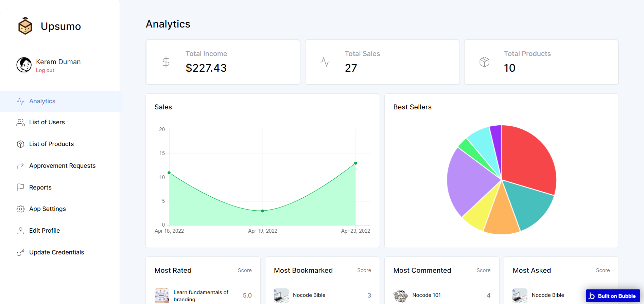Click 'Learn fundamentals of branding' product name
This screenshot has height=304, width=644.
[x=201, y=296]
